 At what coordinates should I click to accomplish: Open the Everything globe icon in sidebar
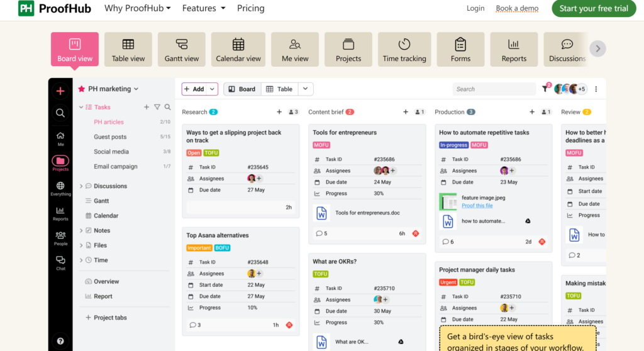click(60, 188)
